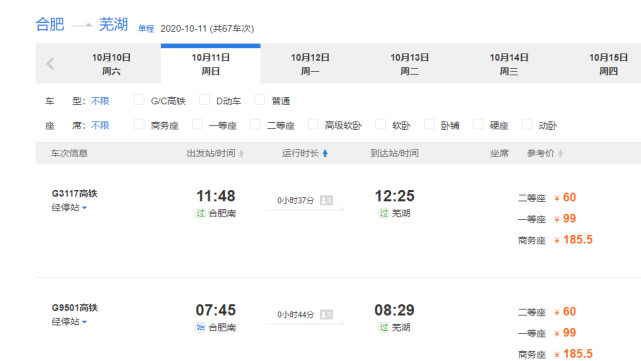Screen dimensions: 641x361
Task: Switch to the 10月12日 周一 date tab
Action: pyautogui.click(x=310, y=64)
